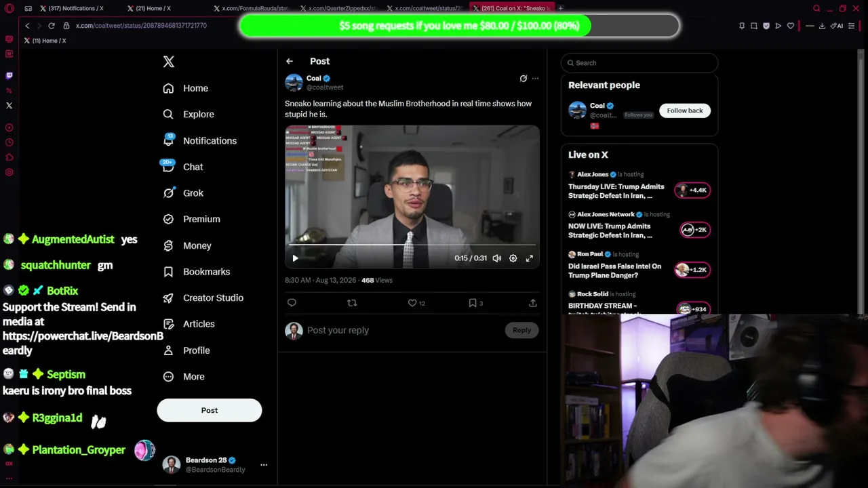This screenshot has width=868, height=488.
Task: Open the browser downloads icon
Action: coord(822,26)
